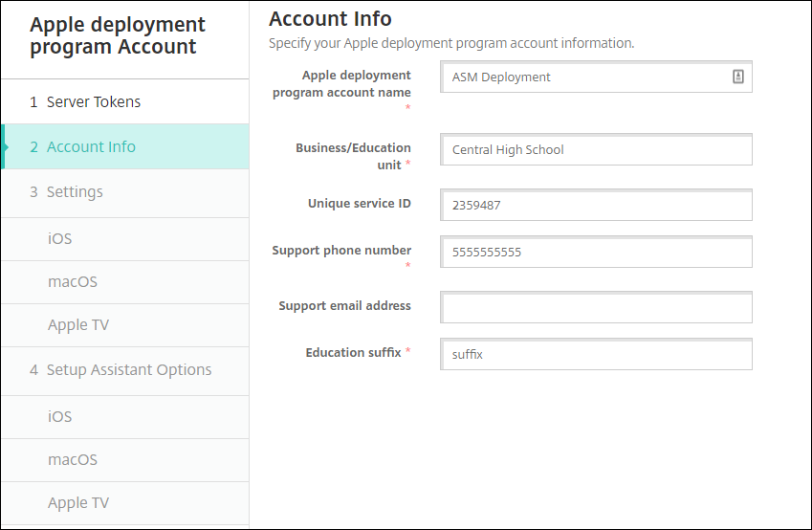Click the Account Info page heading

click(x=330, y=19)
